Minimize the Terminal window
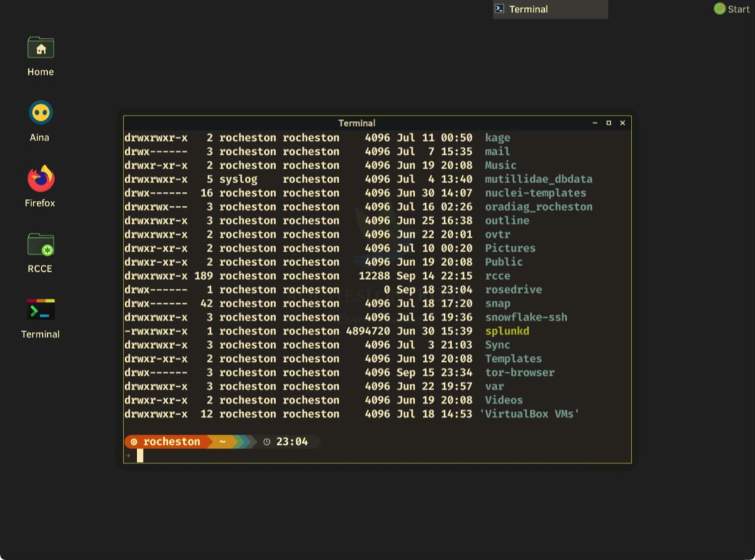Screen dimensions: 755x560 (595, 123)
